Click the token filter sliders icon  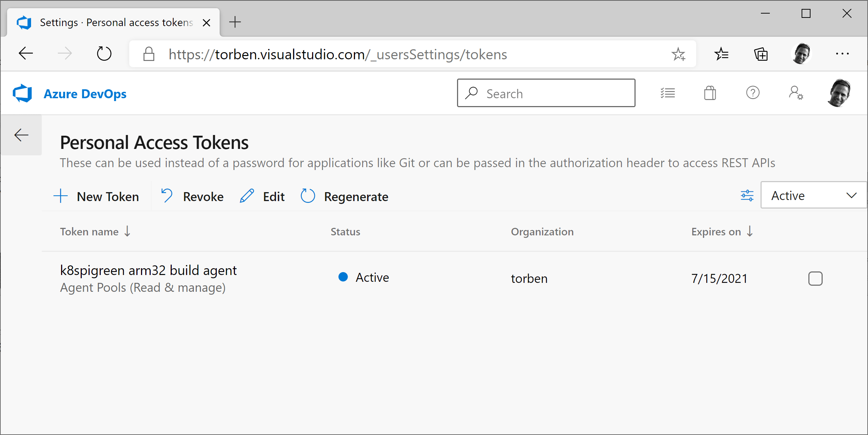[747, 196]
